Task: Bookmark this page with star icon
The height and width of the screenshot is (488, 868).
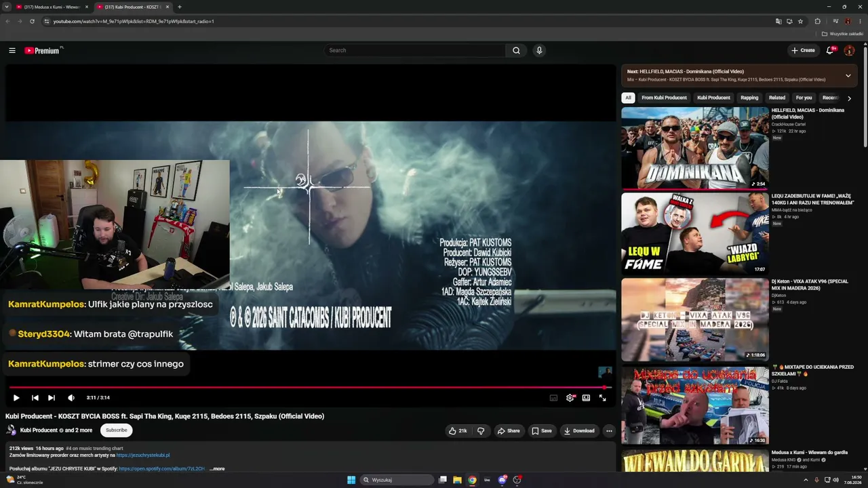Action: [x=800, y=21]
